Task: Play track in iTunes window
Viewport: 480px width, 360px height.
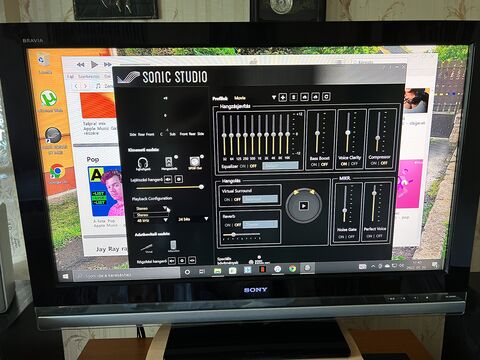Action: coord(94,64)
